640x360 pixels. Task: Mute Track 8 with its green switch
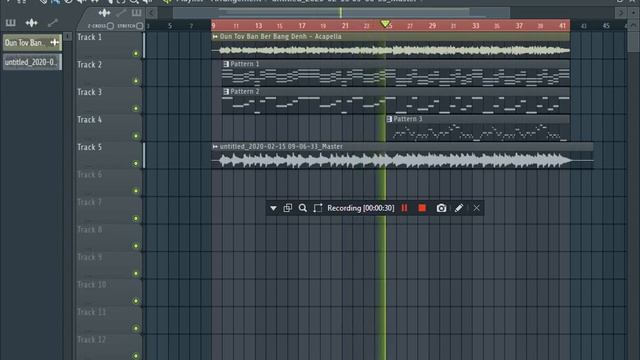[x=136, y=246]
